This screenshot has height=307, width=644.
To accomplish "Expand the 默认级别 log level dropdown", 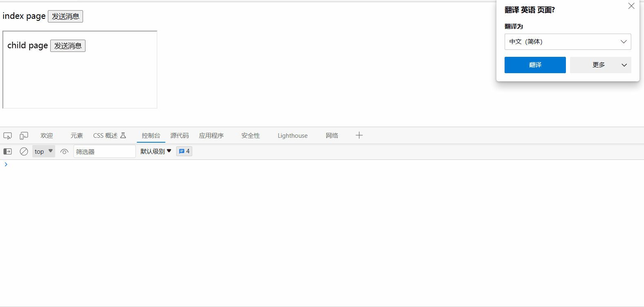I will [156, 151].
